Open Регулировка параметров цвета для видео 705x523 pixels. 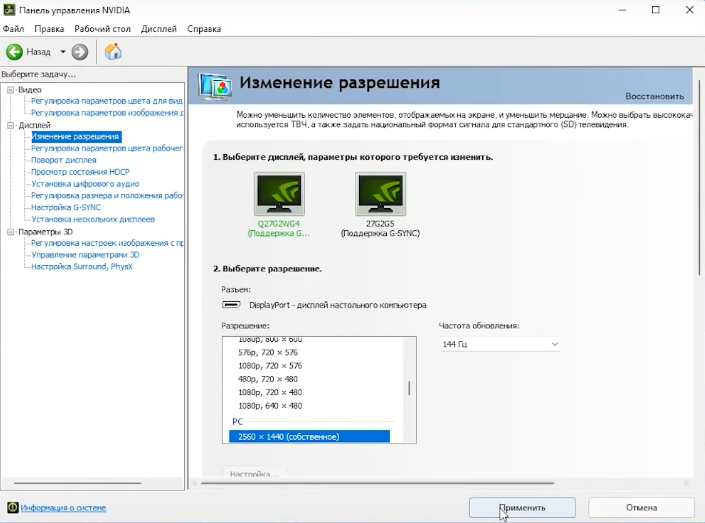click(107, 101)
